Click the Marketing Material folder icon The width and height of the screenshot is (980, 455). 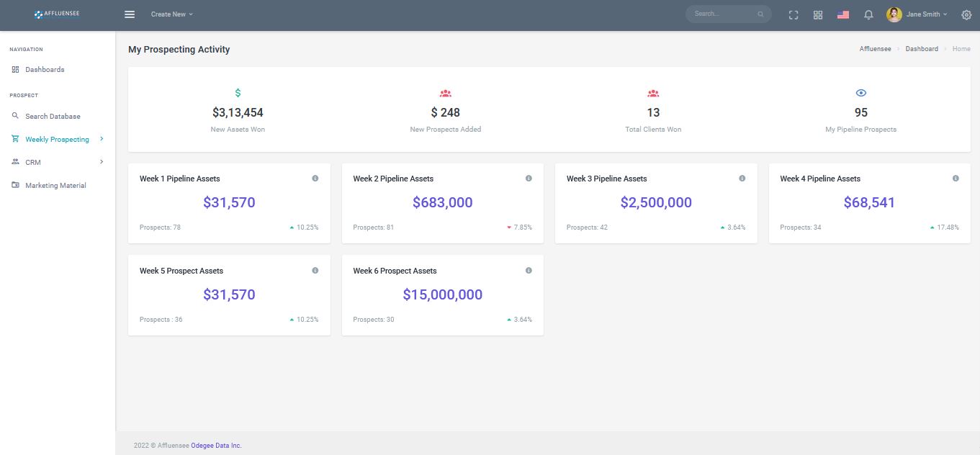pyautogui.click(x=16, y=185)
